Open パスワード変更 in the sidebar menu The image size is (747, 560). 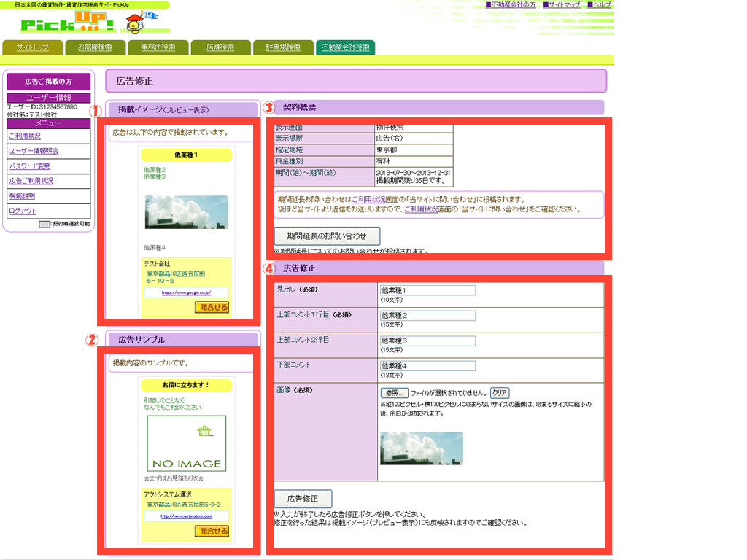[29, 166]
